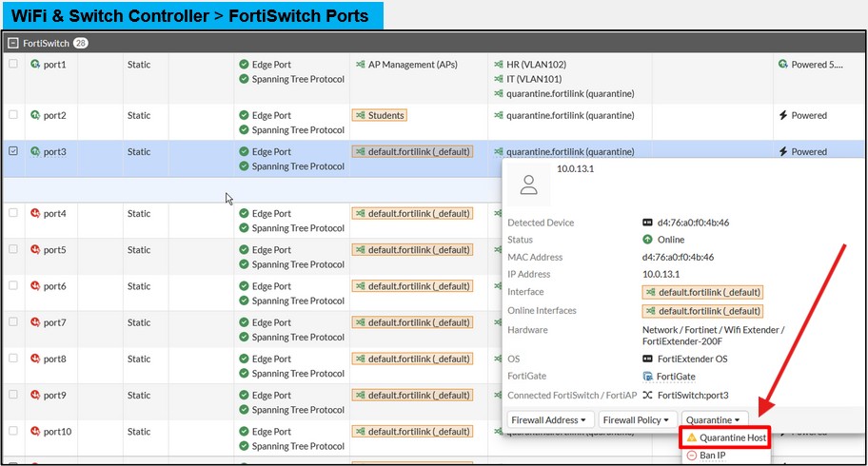Click the port1 green status icon
Viewport: 868px width, 466px height.
click(35, 65)
